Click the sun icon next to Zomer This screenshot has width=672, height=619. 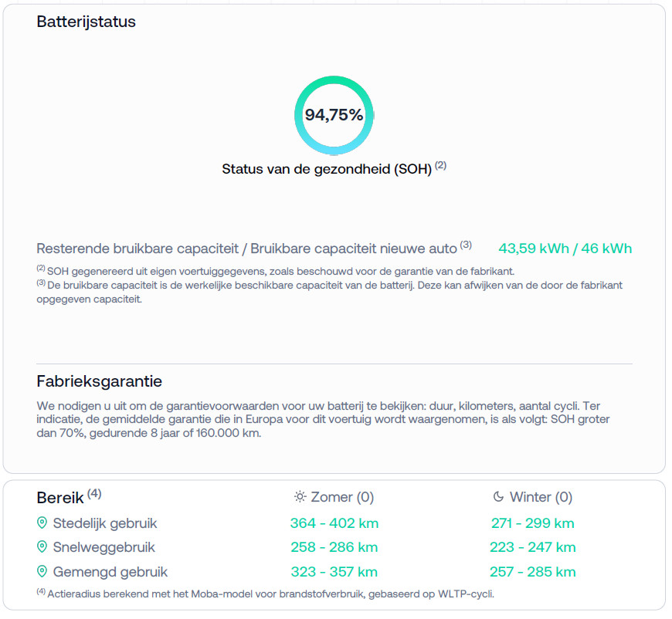tap(300, 497)
